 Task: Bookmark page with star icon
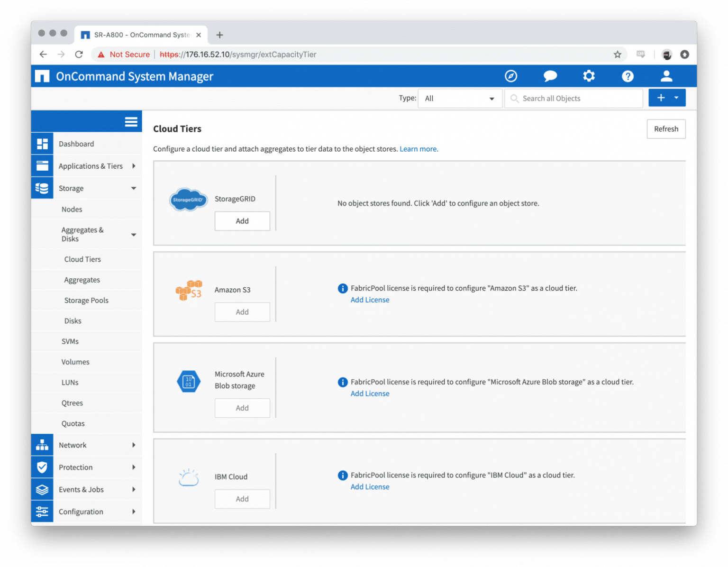[x=617, y=55]
